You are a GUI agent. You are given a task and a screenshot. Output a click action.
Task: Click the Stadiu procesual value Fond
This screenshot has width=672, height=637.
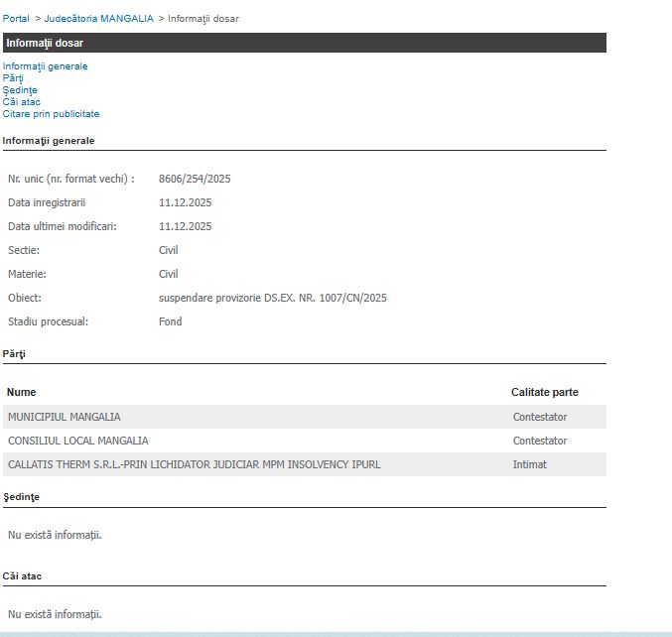170,321
